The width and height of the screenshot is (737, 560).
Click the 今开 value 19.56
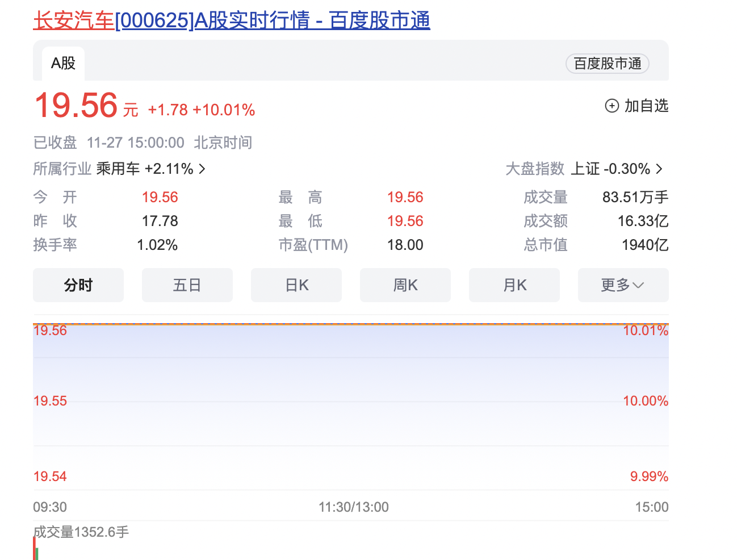160,197
